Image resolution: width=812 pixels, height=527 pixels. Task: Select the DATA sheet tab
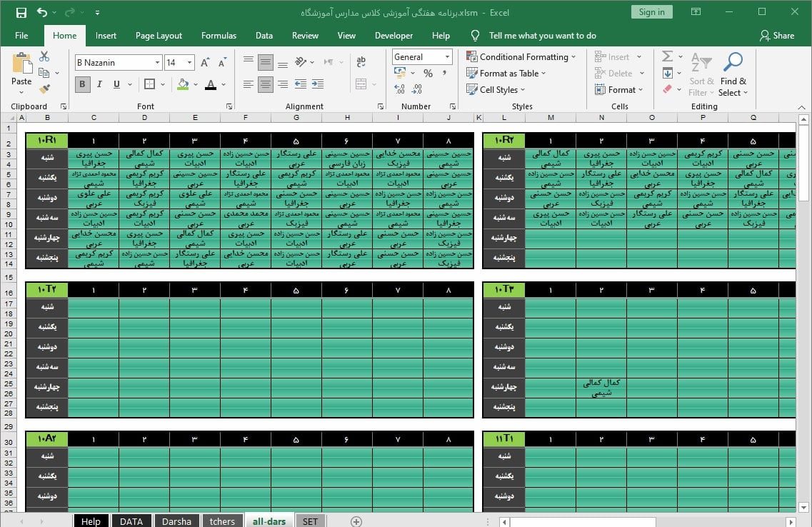pos(131,521)
